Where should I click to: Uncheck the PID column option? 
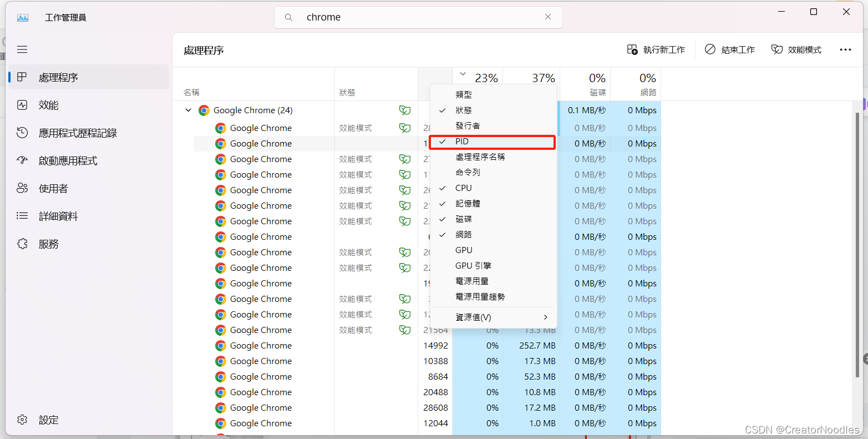click(493, 142)
